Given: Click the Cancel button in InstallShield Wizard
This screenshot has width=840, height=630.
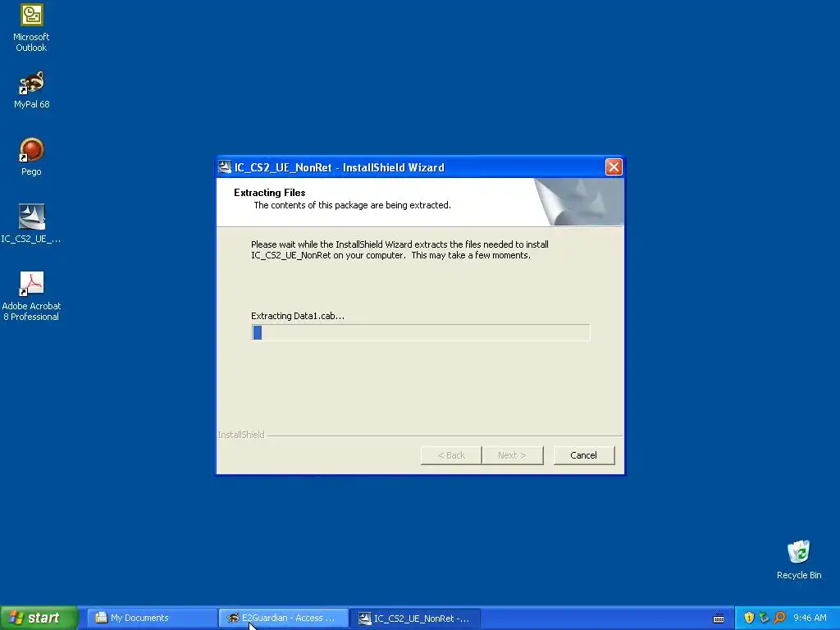Looking at the screenshot, I should (x=583, y=455).
